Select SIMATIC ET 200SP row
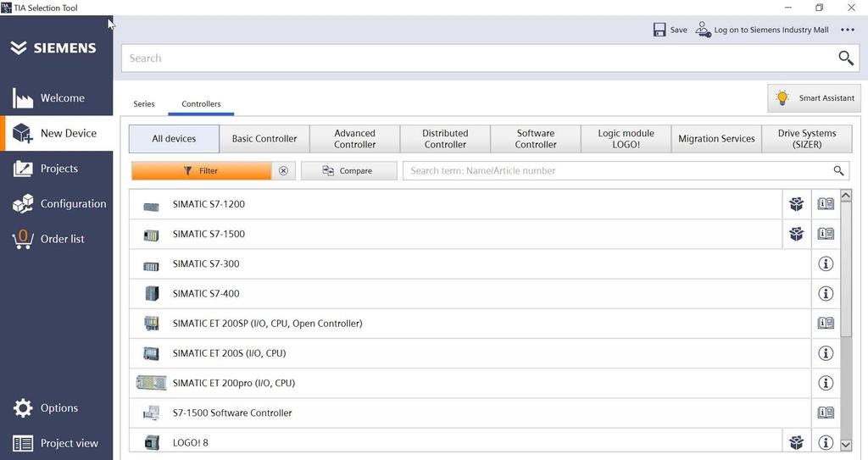 [470, 324]
